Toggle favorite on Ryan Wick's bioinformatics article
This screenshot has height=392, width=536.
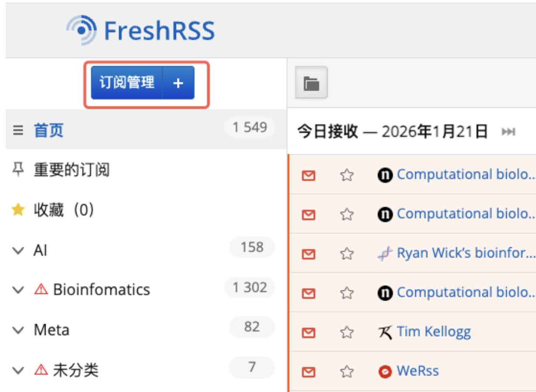[x=347, y=253]
